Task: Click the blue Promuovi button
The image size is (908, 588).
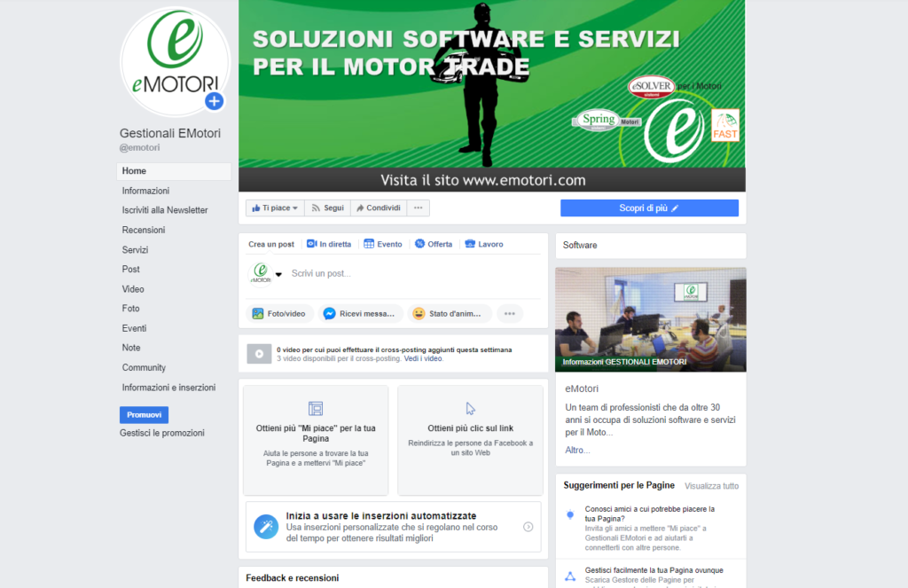Action: coord(145,415)
